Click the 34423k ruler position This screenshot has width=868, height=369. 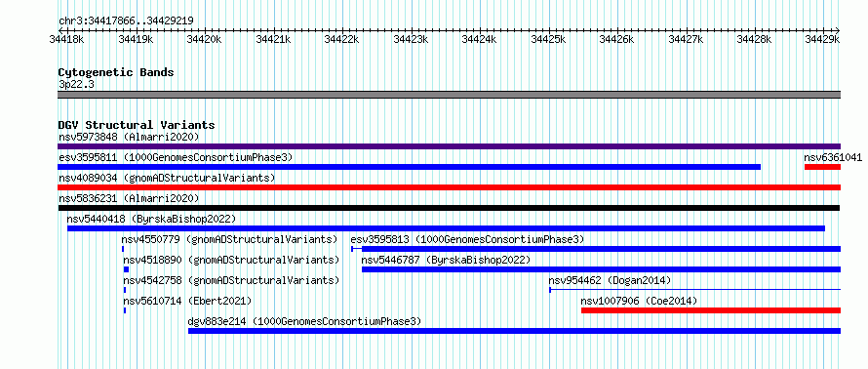click(411, 39)
